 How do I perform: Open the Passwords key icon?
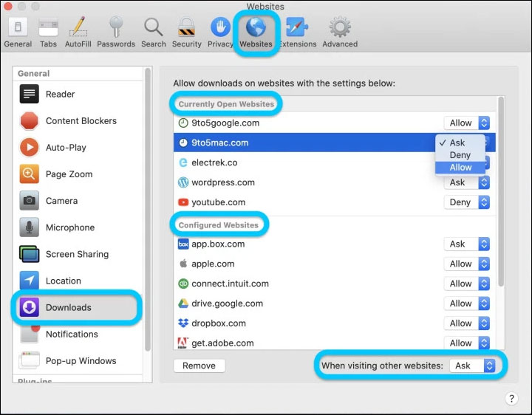point(116,27)
